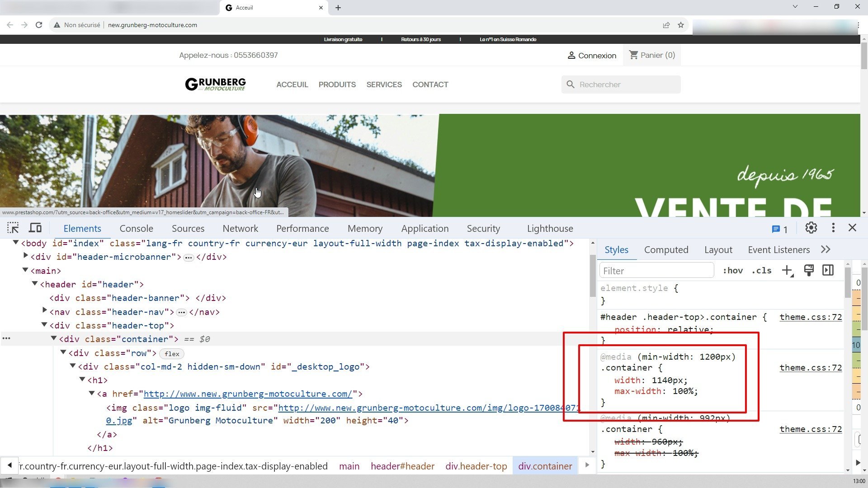Switch to the Console tab
Screen dimensions: 868x488
click(x=136, y=229)
